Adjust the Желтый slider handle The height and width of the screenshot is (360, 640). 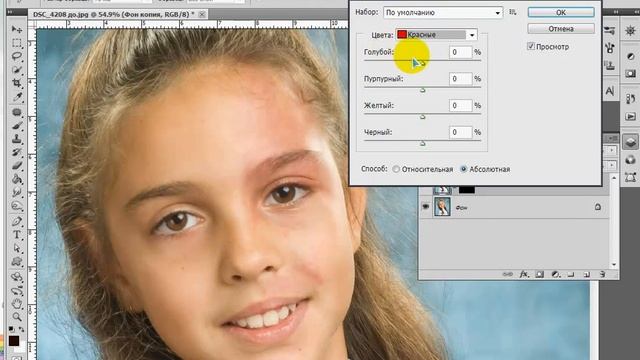pyautogui.click(x=422, y=117)
